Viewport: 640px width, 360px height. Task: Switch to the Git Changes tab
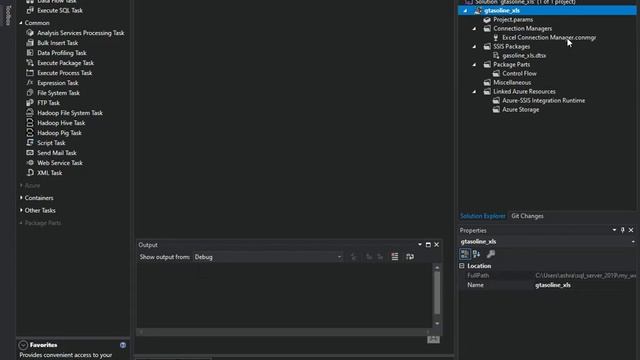point(527,216)
